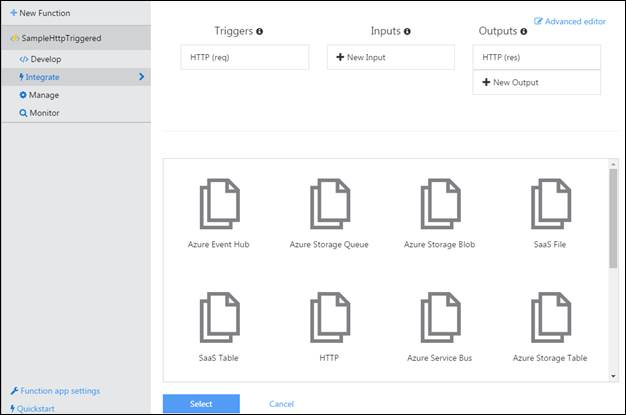Choose the Azure Storage Queue icon
The image size is (626, 415).
tap(329, 204)
